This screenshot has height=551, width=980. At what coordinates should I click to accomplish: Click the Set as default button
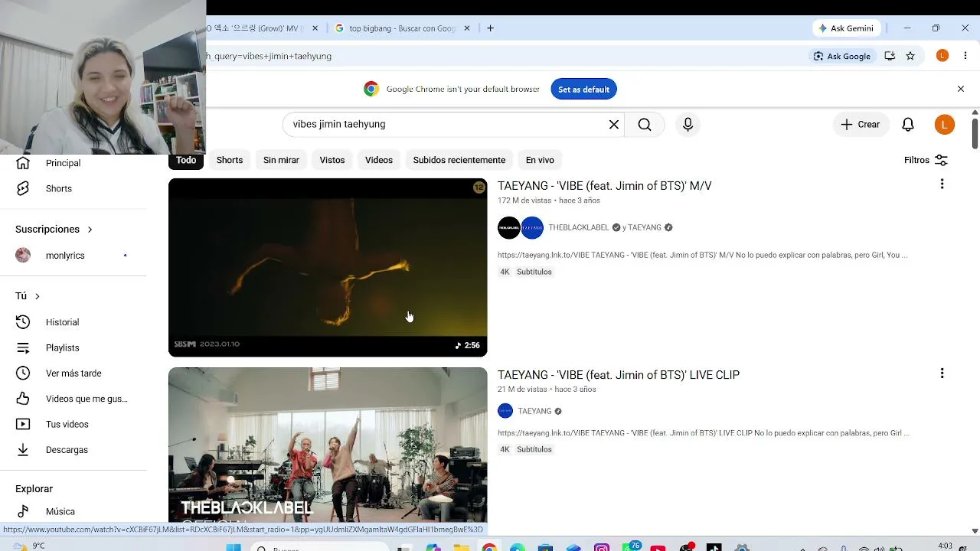click(583, 90)
